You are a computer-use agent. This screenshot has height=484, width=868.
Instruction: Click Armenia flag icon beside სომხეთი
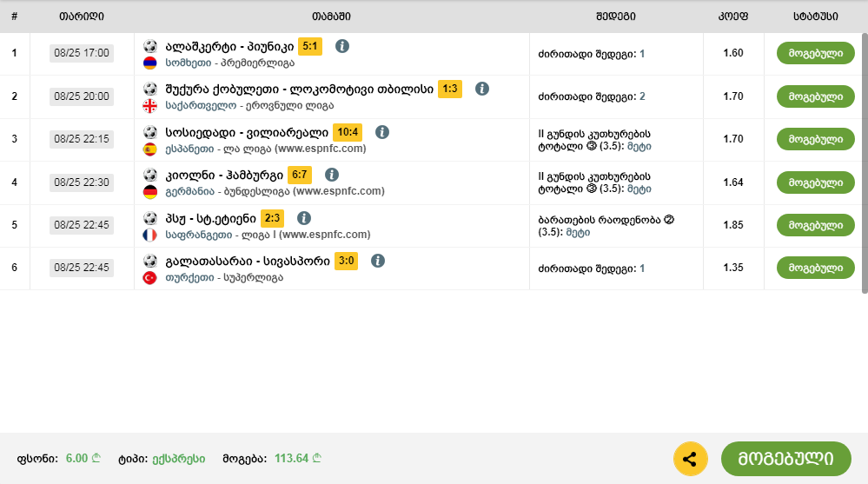click(150, 63)
